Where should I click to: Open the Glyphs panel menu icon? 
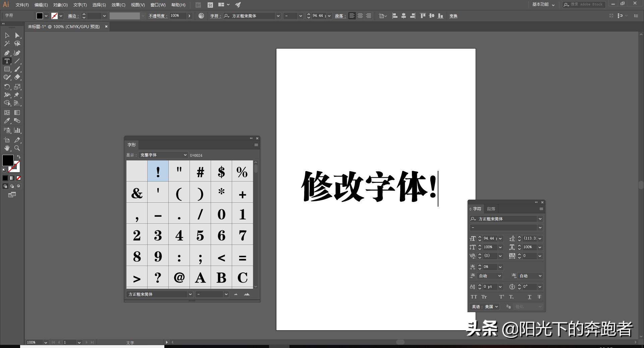[x=256, y=145]
